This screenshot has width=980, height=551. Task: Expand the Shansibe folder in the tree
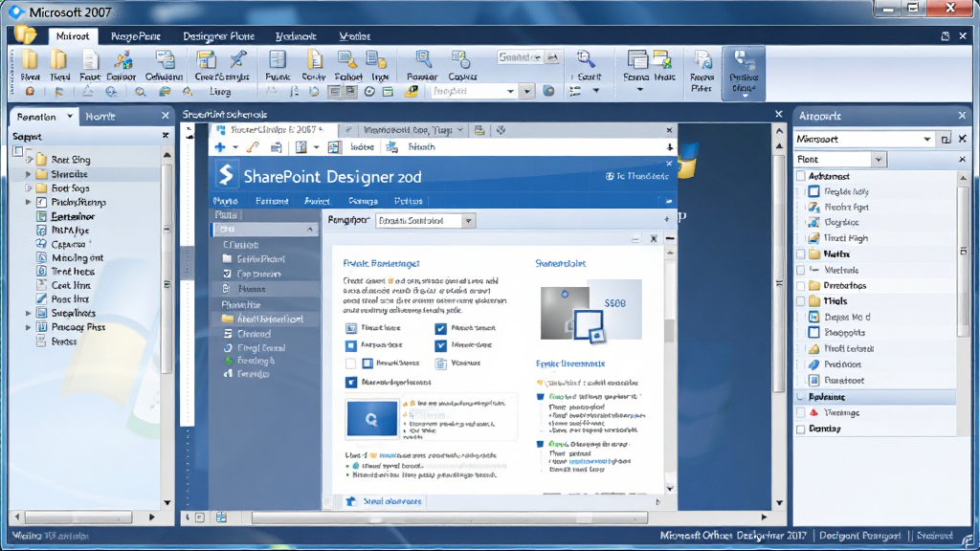[28, 174]
